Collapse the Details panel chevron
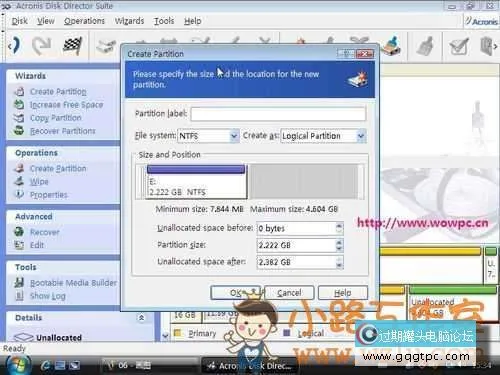Viewport: 500px width, 375px height. click(141, 318)
